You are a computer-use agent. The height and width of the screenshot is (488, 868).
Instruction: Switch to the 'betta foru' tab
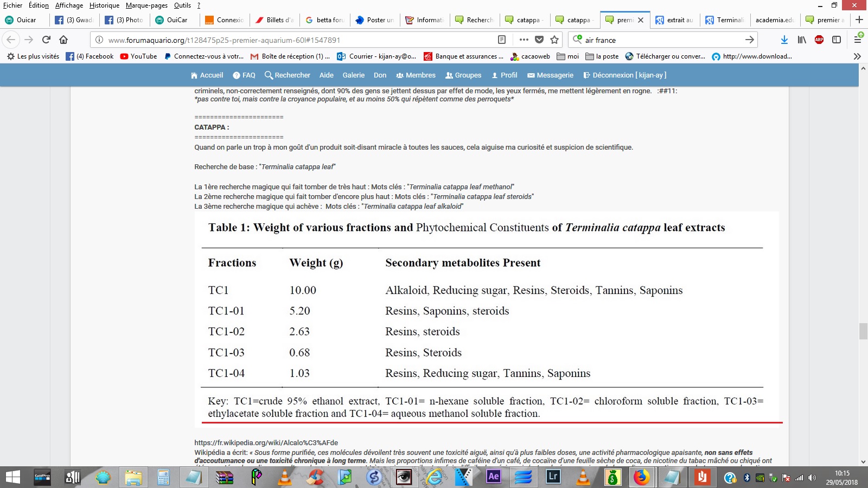[325, 20]
